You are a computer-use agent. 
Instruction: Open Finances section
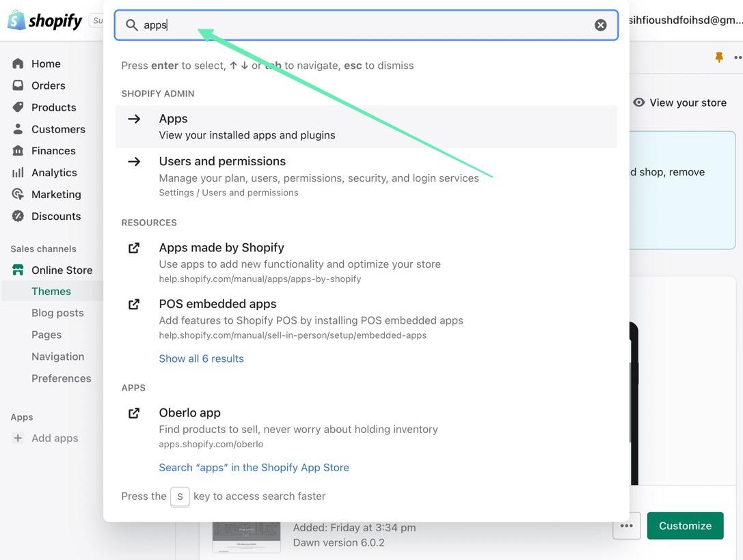point(53,150)
